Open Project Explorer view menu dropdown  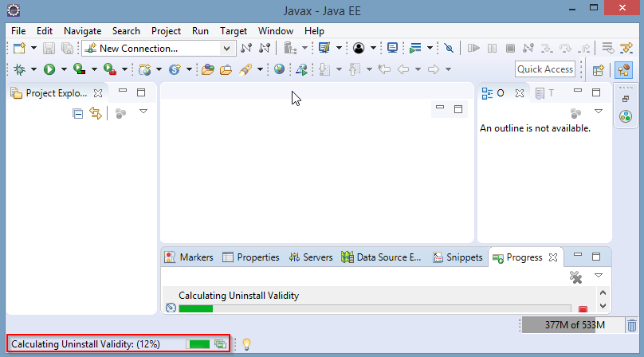(143, 112)
